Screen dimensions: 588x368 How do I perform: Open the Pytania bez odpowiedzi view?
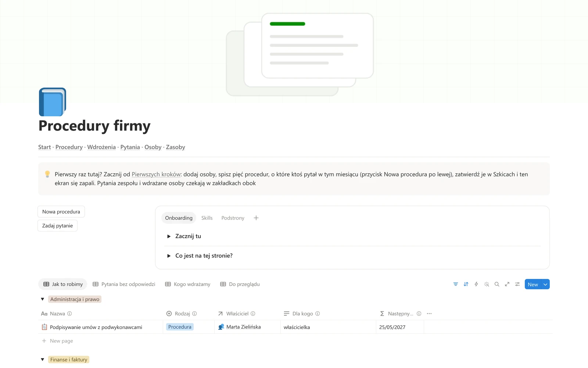coord(124,284)
